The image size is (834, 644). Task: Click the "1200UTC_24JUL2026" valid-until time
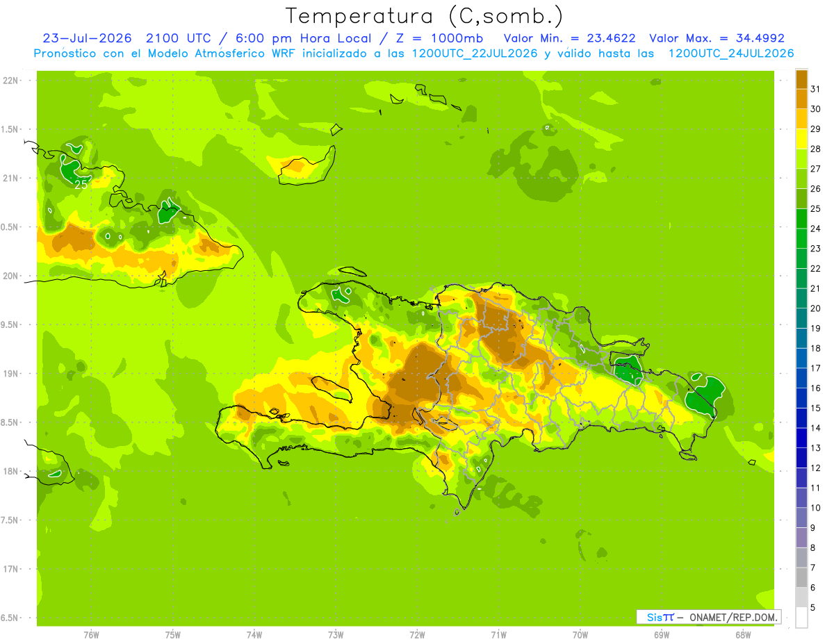pyautogui.click(x=731, y=53)
